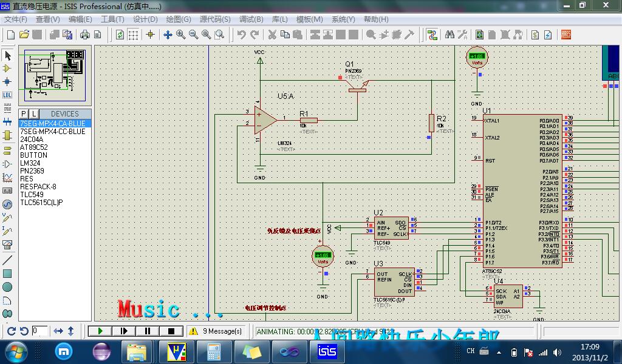Click the ARES PCB layout icon
Screen dimensions: 622x364
coord(566,35)
